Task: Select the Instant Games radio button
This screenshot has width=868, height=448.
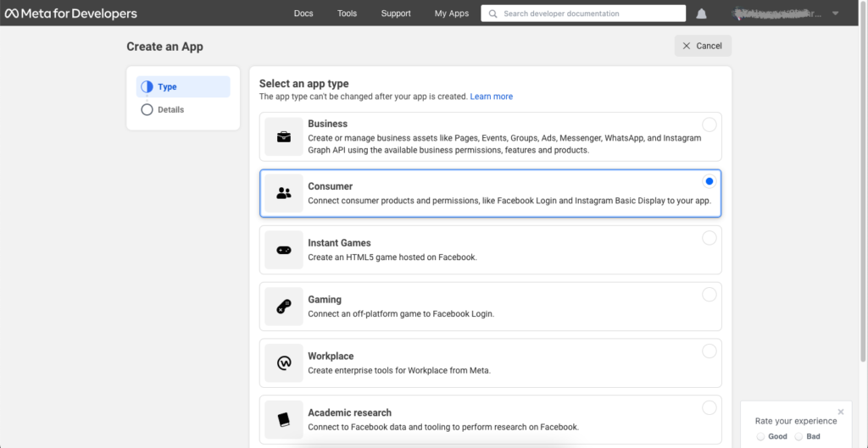Action: [x=709, y=238]
